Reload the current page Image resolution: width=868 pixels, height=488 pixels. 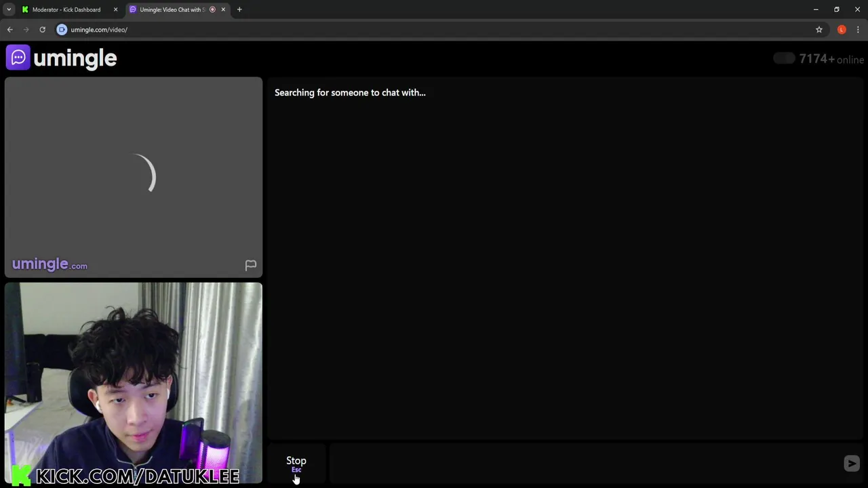pyautogui.click(x=42, y=30)
